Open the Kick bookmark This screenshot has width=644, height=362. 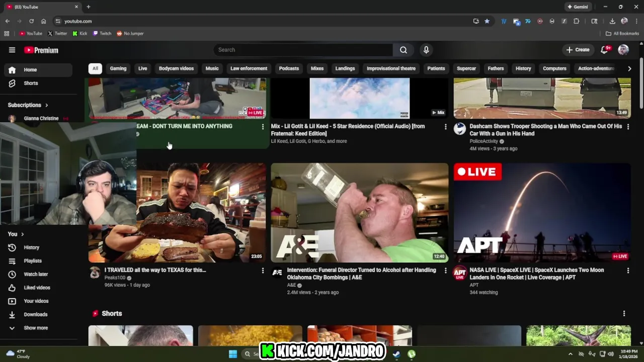click(80, 34)
